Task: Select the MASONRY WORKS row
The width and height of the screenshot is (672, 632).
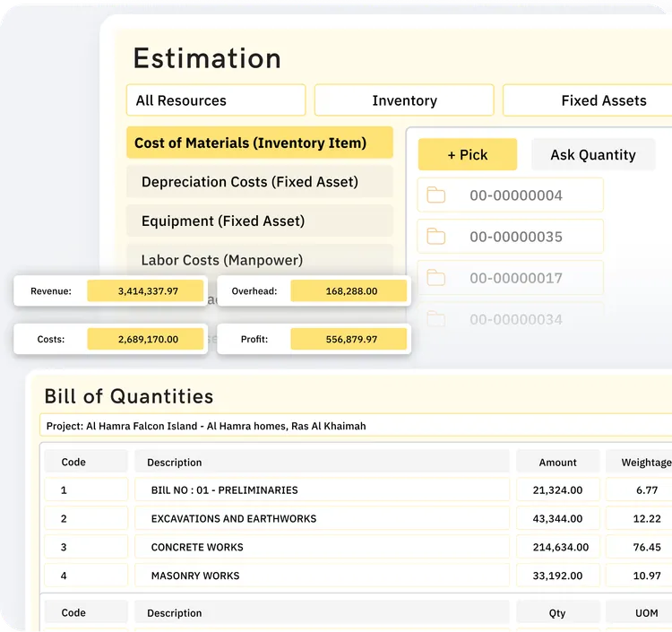Action: pos(358,576)
